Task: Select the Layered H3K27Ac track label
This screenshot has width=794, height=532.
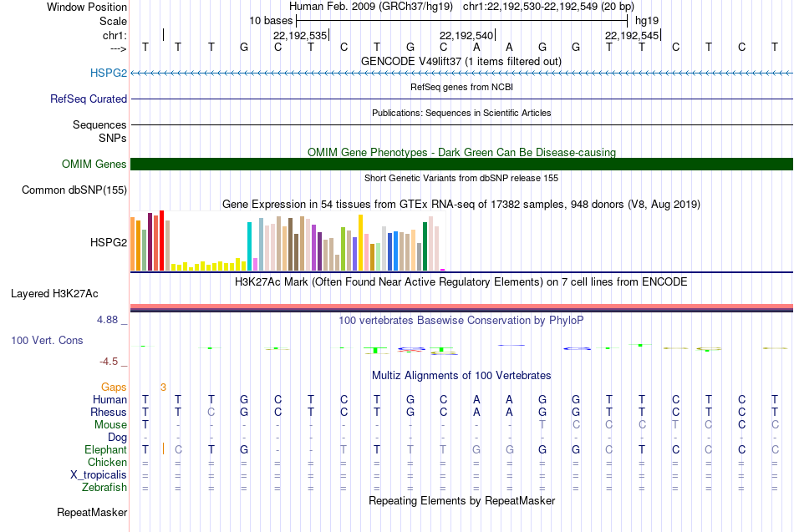Action: click(54, 294)
